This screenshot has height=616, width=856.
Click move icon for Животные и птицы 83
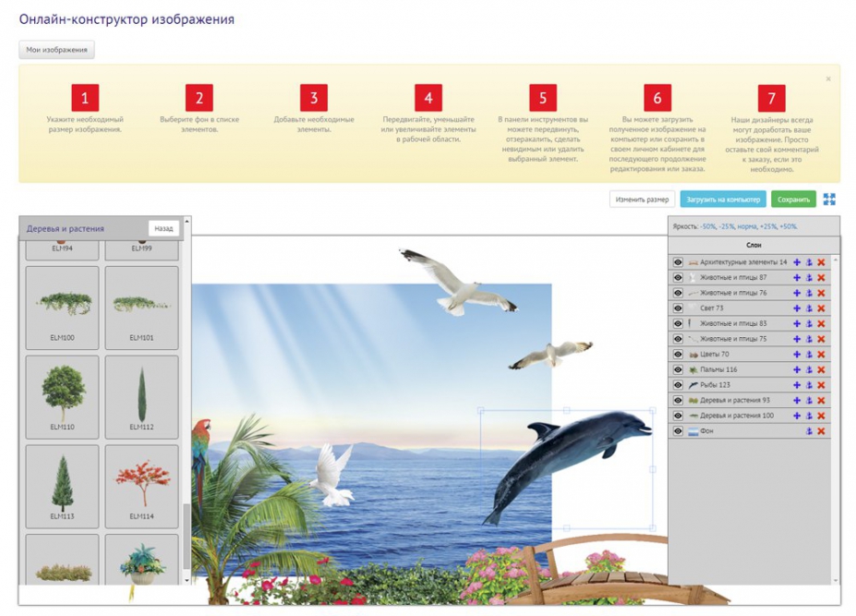click(797, 323)
